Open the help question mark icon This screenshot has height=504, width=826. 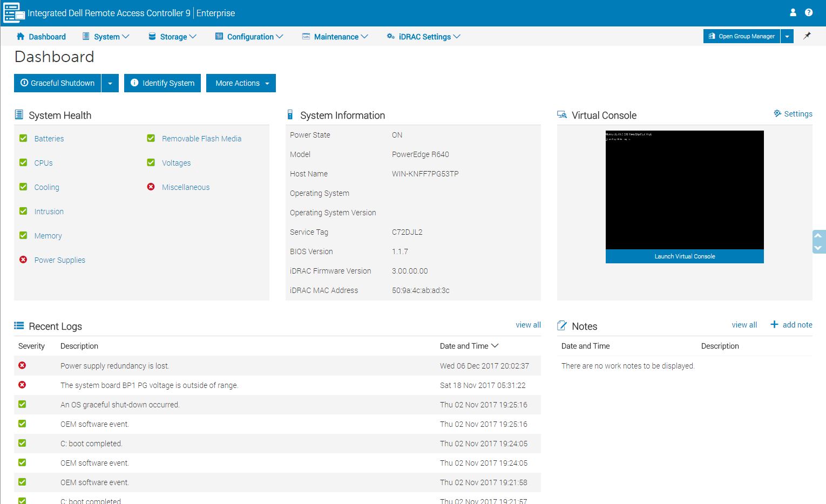click(809, 12)
